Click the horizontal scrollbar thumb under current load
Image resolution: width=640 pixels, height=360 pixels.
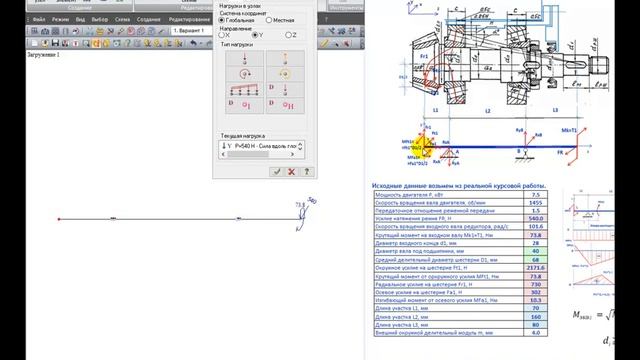click(x=248, y=155)
